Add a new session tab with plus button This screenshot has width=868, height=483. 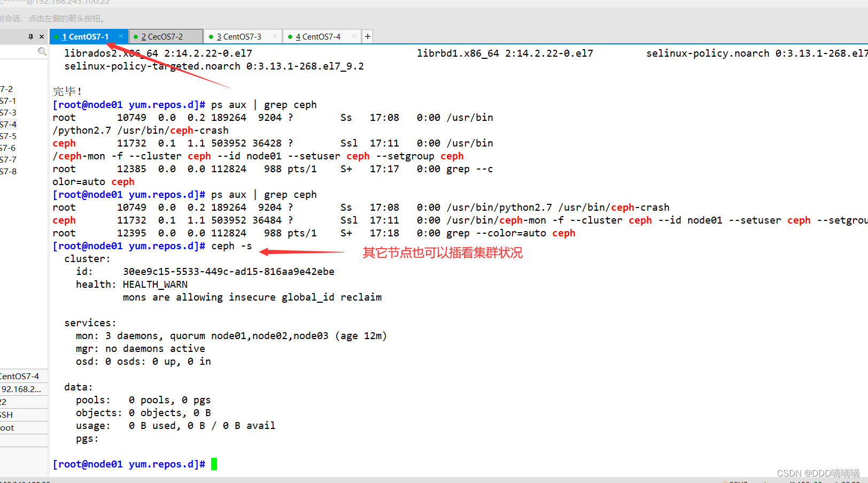coord(368,36)
